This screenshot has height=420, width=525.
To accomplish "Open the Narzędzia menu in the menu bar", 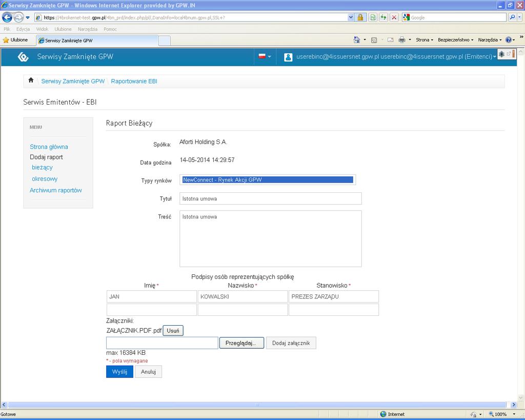I will 88,29.
